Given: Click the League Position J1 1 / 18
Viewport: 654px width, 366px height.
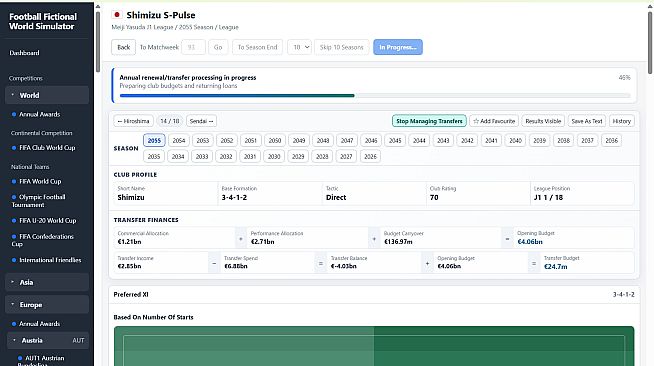Looking at the screenshot, I should click(548, 197).
